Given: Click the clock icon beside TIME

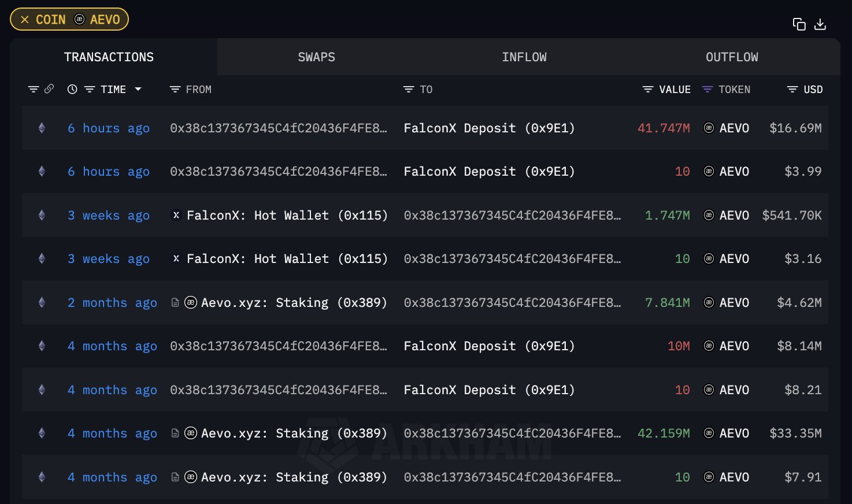Looking at the screenshot, I should click(x=72, y=90).
